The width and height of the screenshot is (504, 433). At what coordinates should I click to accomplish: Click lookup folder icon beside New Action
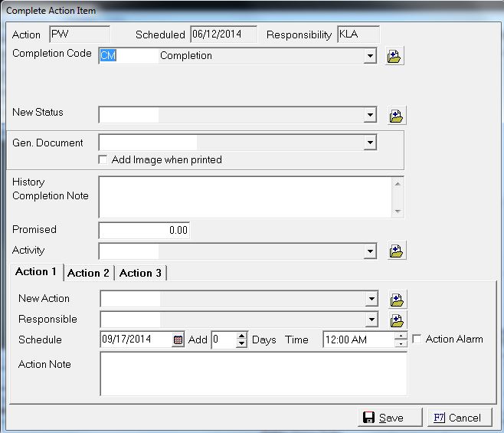pos(397,300)
